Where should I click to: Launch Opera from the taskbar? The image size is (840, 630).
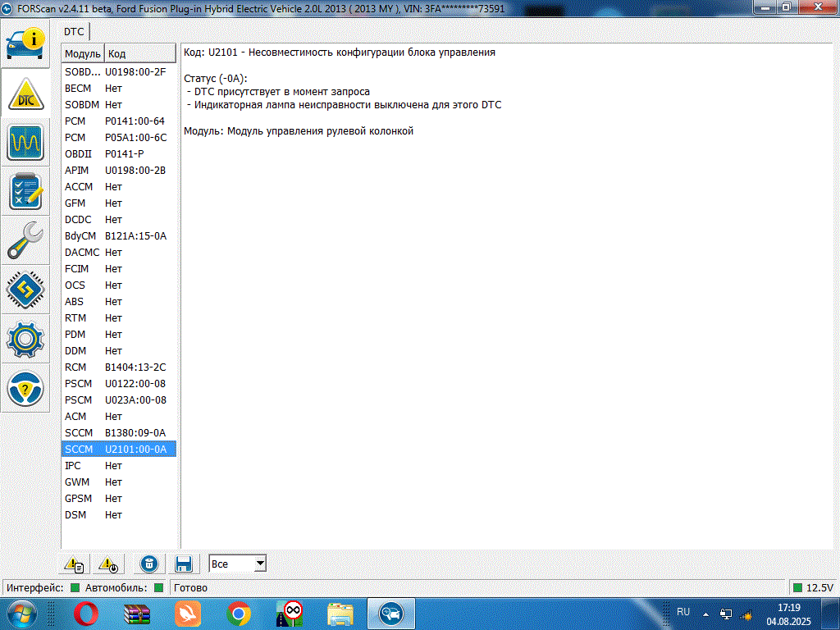tap(85, 614)
